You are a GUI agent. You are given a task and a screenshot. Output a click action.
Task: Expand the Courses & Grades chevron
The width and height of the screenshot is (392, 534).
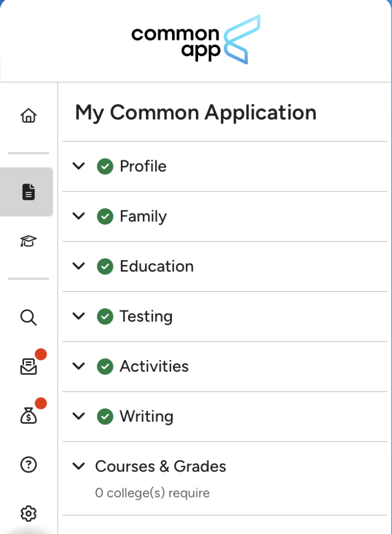79,466
